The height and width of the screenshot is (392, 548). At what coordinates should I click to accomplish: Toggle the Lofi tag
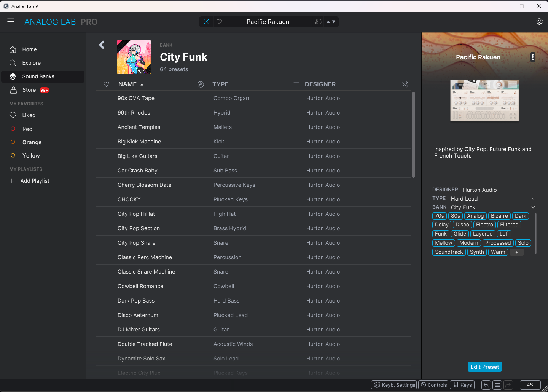click(x=504, y=234)
